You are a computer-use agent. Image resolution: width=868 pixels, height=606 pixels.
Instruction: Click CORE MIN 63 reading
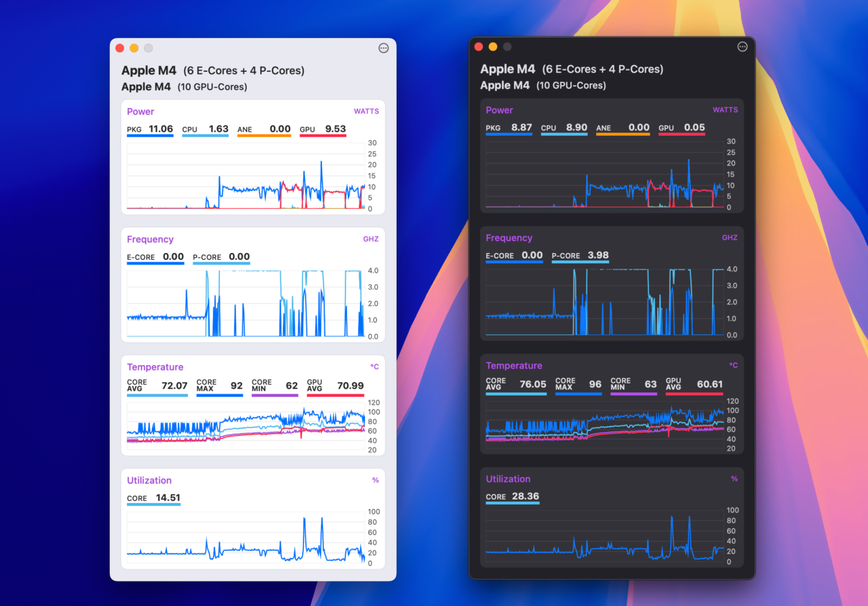click(x=633, y=385)
